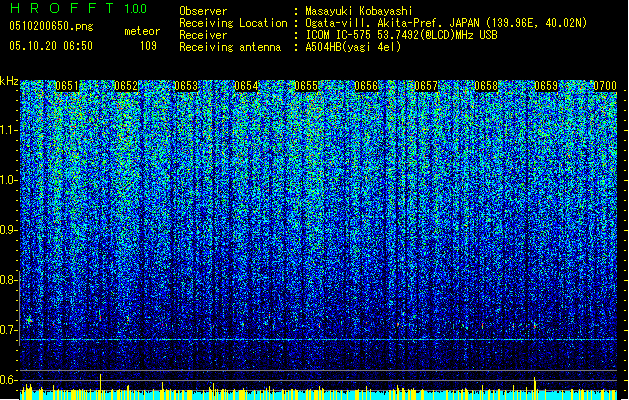Click the 0.7 frequency axis label

point(8,330)
